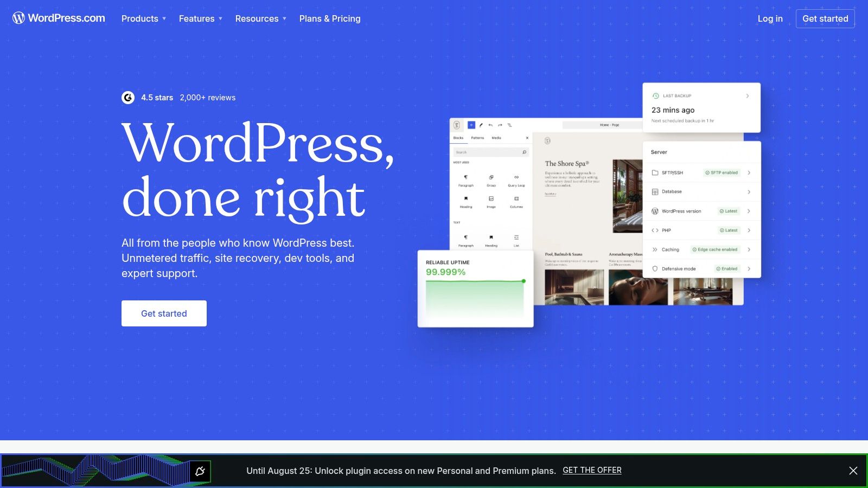
Task: Select the Columns block icon
Action: pyautogui.click(x=516, y=198)
